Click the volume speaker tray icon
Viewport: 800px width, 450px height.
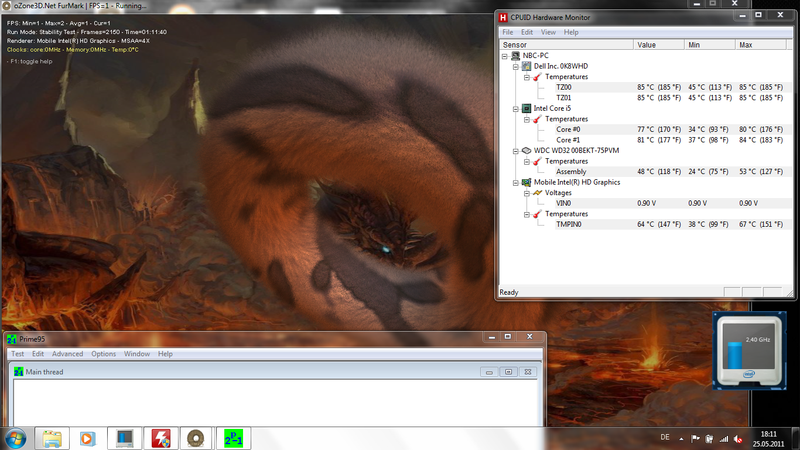(738, 439)
